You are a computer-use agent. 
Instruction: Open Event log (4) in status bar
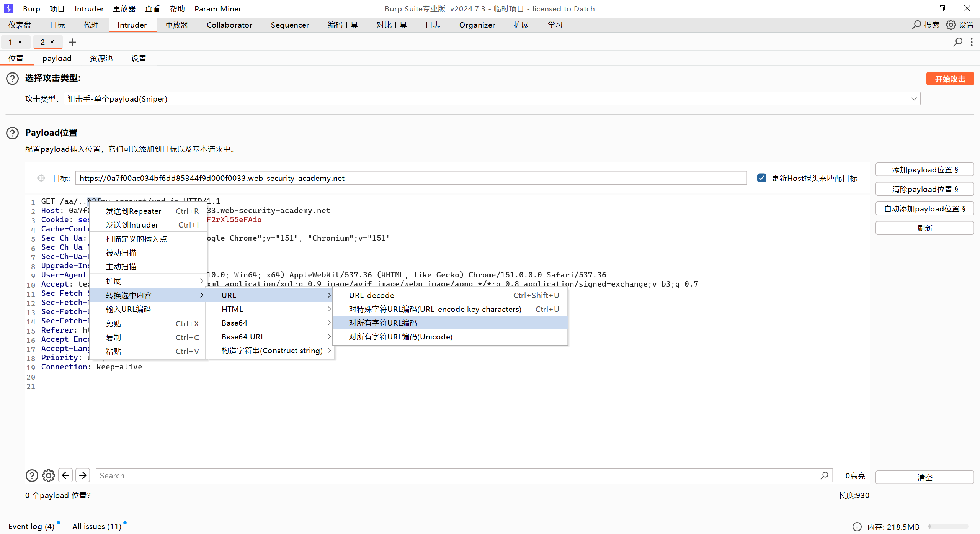pyautogui.click(x=31, y=527)
